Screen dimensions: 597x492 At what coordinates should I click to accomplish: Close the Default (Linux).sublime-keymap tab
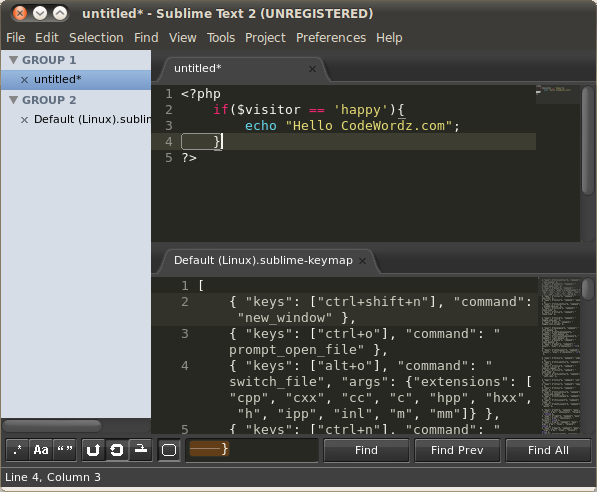point(362,261)
